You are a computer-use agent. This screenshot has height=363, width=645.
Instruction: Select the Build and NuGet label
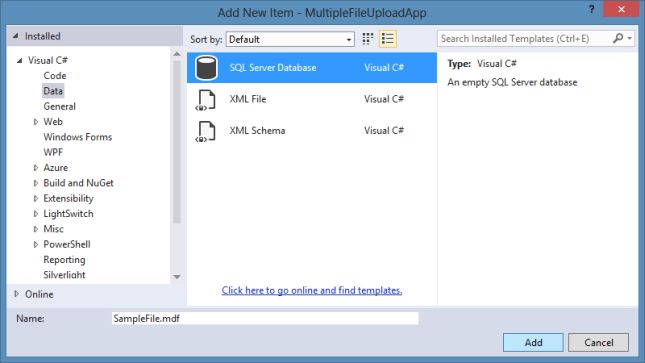79,183
